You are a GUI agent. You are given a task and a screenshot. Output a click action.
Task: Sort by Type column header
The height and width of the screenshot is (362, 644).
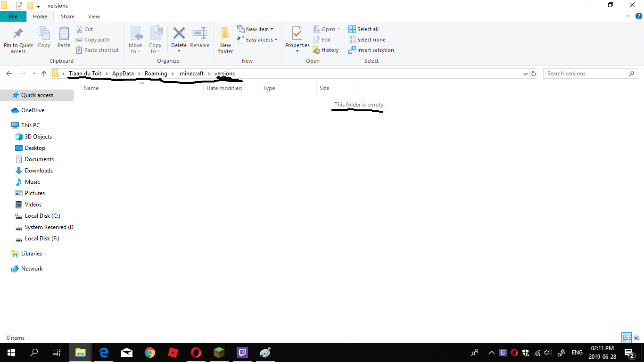pyautogui.click(x=288, y=88)
